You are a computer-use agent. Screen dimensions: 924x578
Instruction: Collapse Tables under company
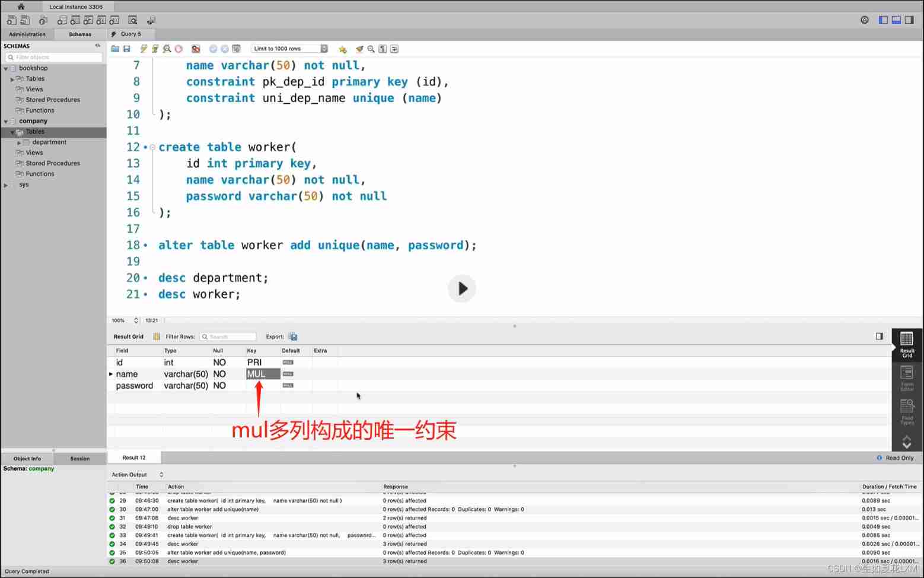coord(12,132)
